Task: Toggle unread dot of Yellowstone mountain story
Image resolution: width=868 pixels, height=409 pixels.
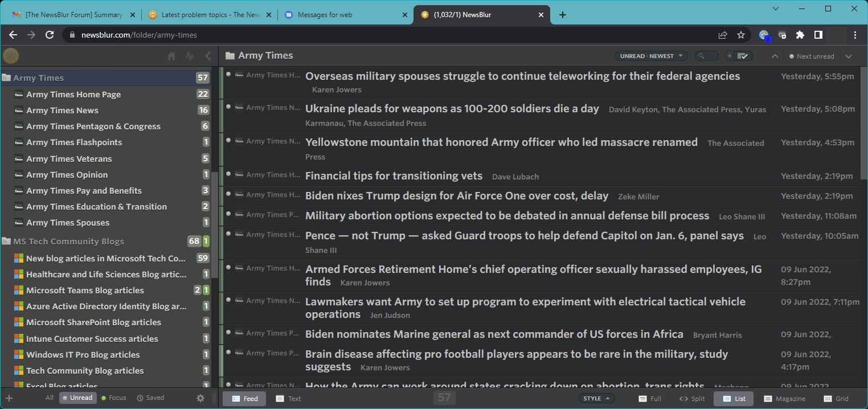Action: 228,140
